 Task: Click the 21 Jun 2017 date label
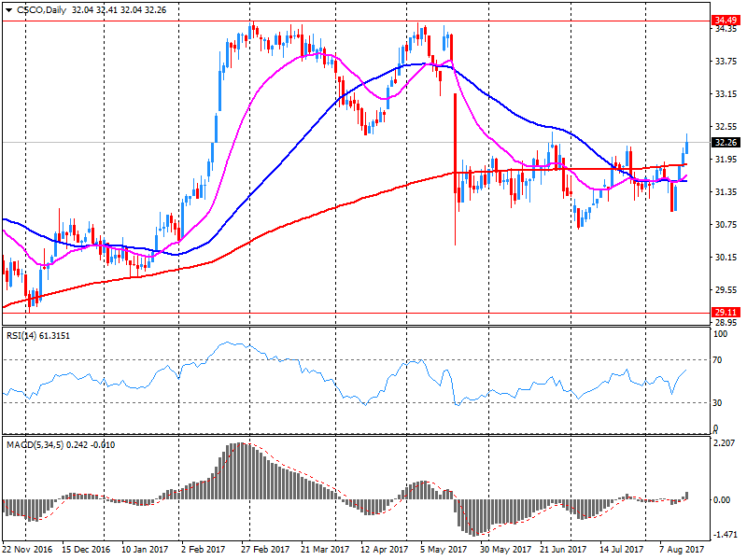(563, 550)
